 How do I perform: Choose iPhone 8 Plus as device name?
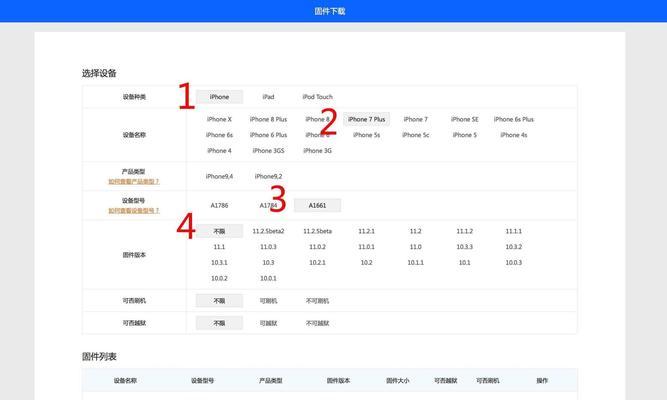[x=268, y=119]
